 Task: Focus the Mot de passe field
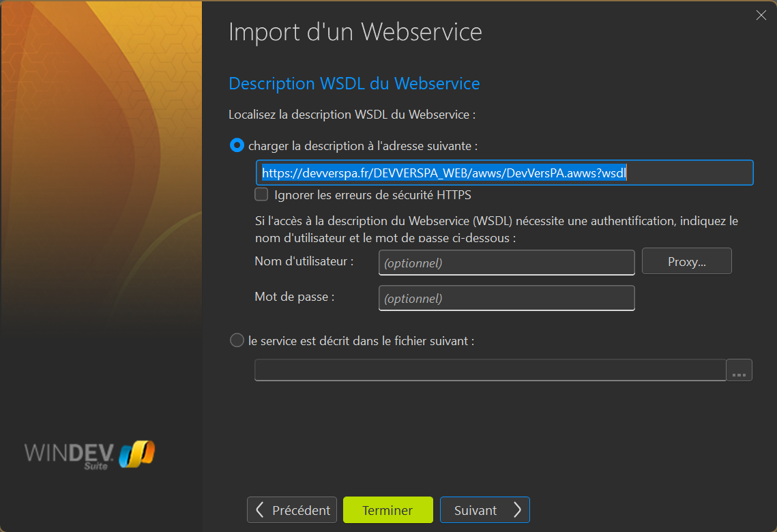coord(506,298)
